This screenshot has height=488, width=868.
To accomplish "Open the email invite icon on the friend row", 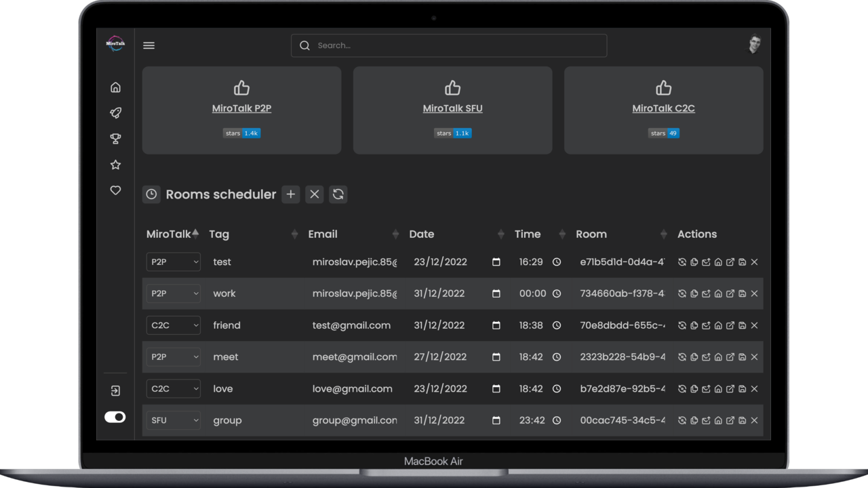I will tap(705, 325).
